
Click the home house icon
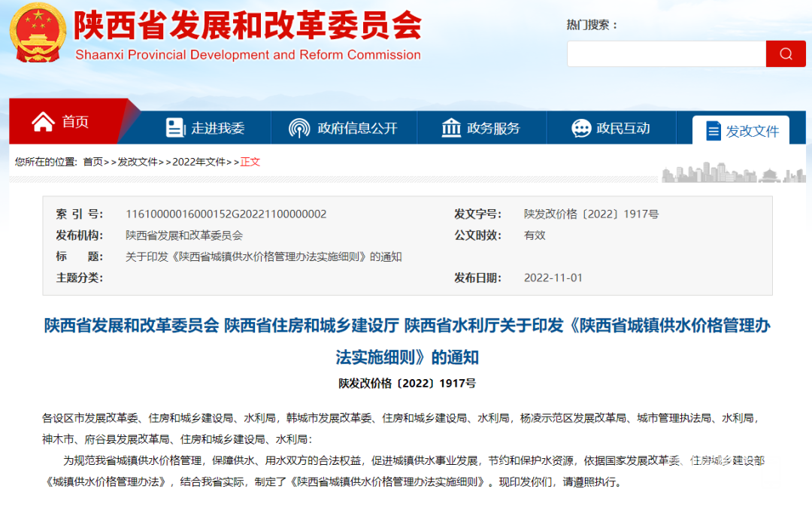tap(43, 122)
